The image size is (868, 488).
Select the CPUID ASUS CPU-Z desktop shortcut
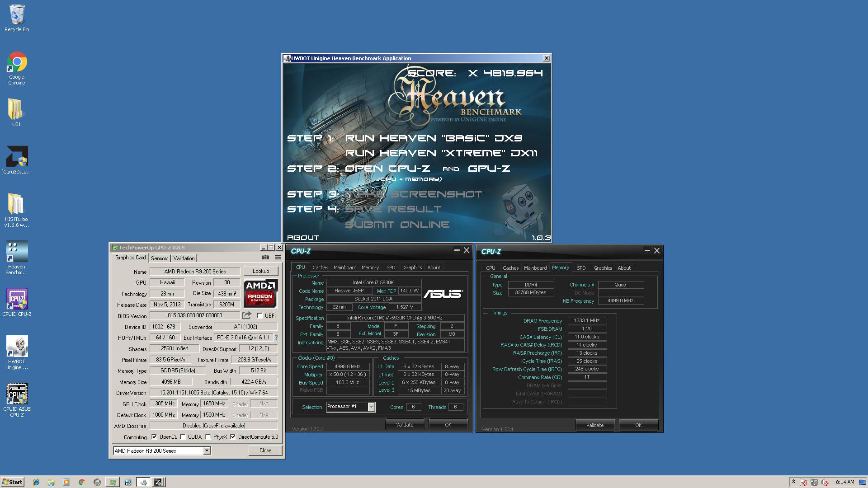[17, 400]
